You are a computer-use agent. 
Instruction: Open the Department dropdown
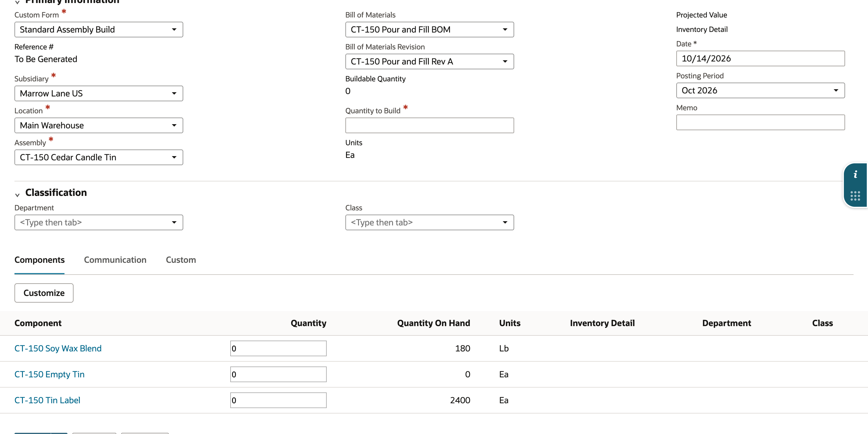99,222
